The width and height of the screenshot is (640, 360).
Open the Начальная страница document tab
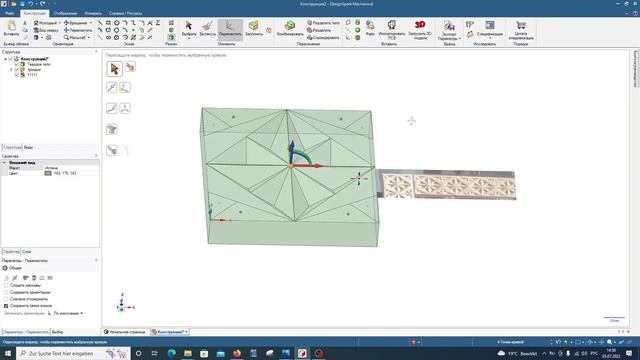pos(125,332)
